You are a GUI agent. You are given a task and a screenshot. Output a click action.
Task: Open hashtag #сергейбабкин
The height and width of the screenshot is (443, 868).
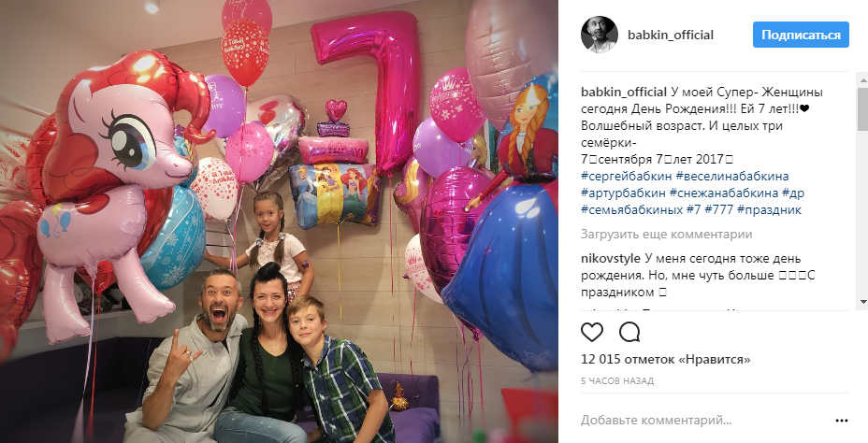(627, 177)
